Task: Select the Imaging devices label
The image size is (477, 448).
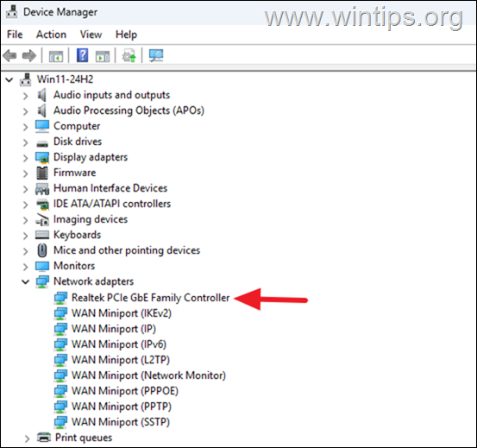Action: (x=91, y=219)
